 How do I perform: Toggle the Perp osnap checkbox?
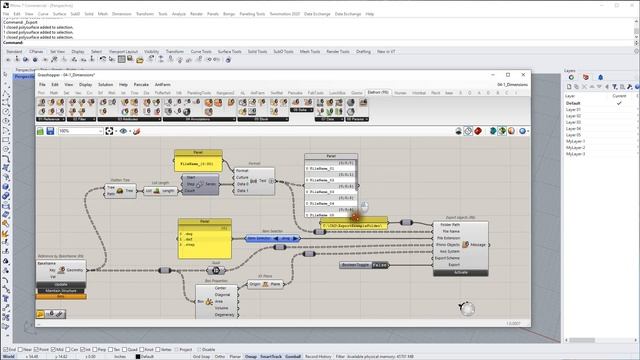coord(95,349)
